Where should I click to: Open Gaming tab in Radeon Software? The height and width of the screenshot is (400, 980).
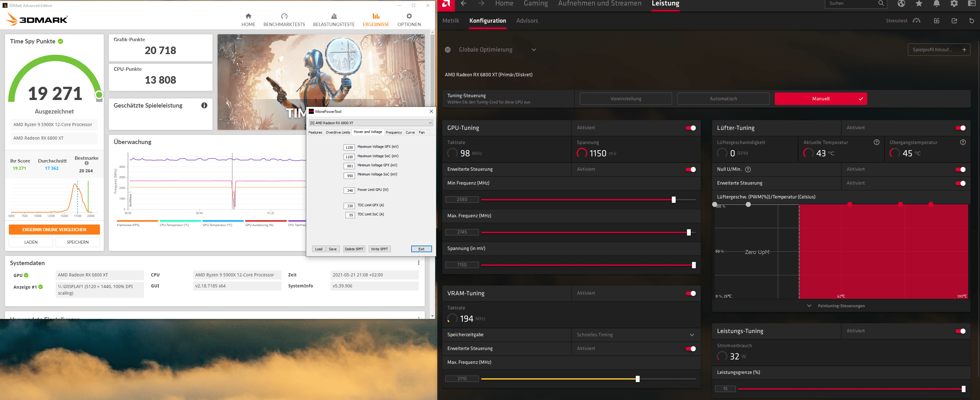pos(536,3)
